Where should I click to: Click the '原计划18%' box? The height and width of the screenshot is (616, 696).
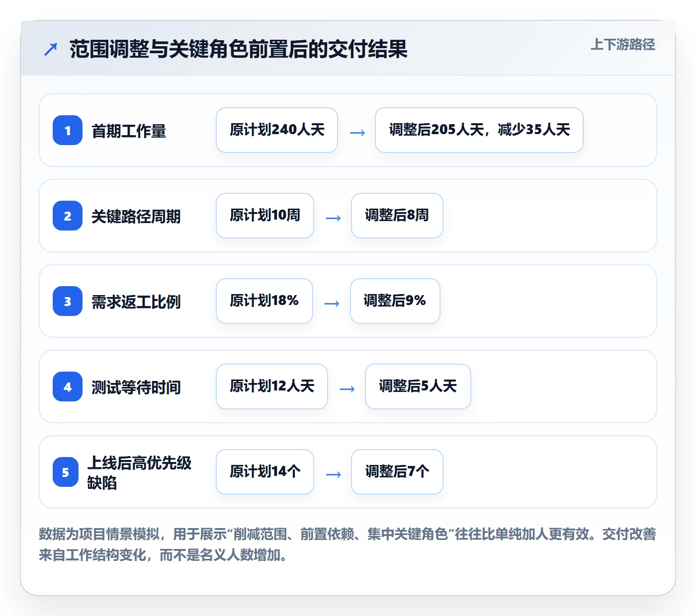pyautogui.click(x=264, y=301)
